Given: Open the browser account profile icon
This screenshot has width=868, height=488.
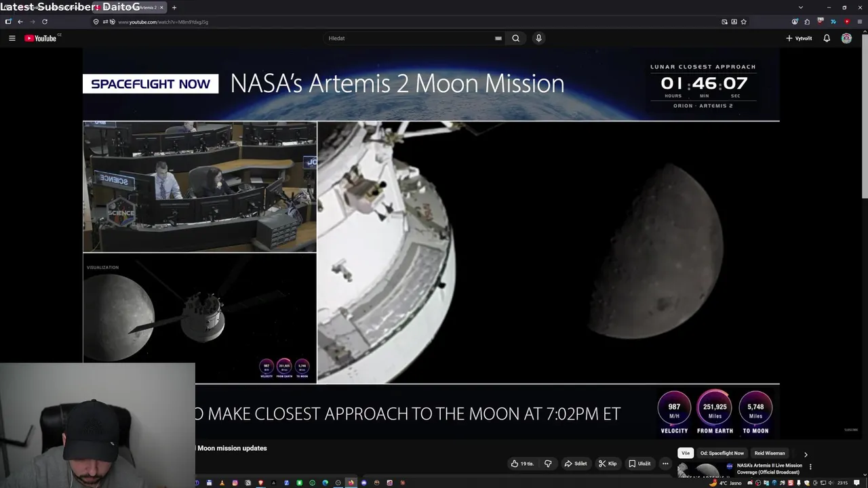Looking at the screenshot, I should 795,22.
